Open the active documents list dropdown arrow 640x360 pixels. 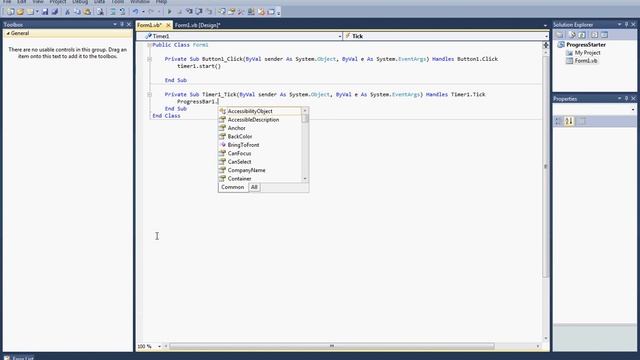pos(545,25)
